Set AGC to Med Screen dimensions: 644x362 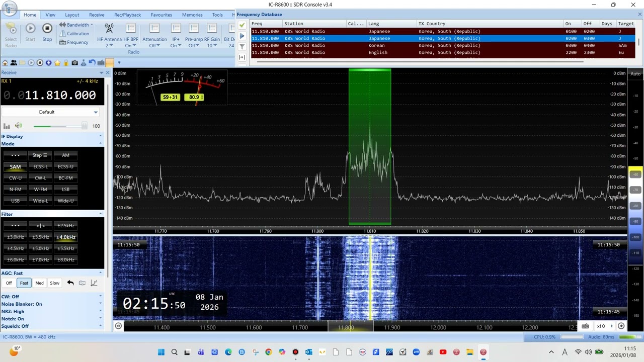pos(39,283)
